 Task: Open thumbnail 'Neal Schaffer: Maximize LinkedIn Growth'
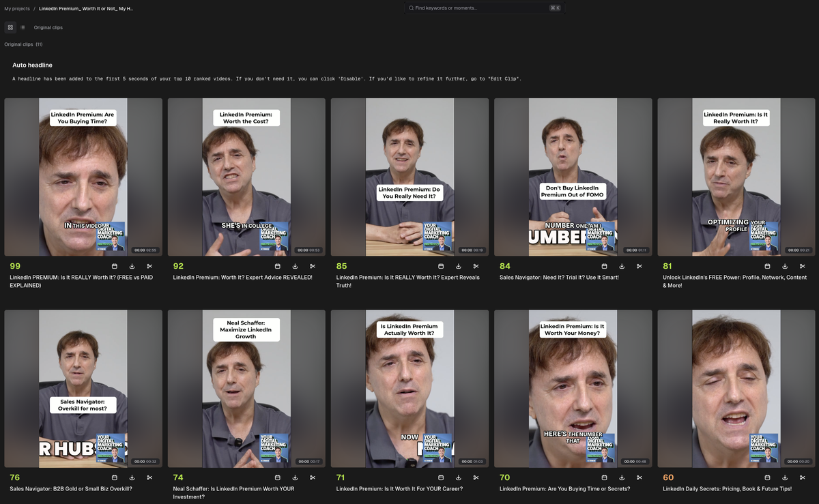(x=246, y=389)
